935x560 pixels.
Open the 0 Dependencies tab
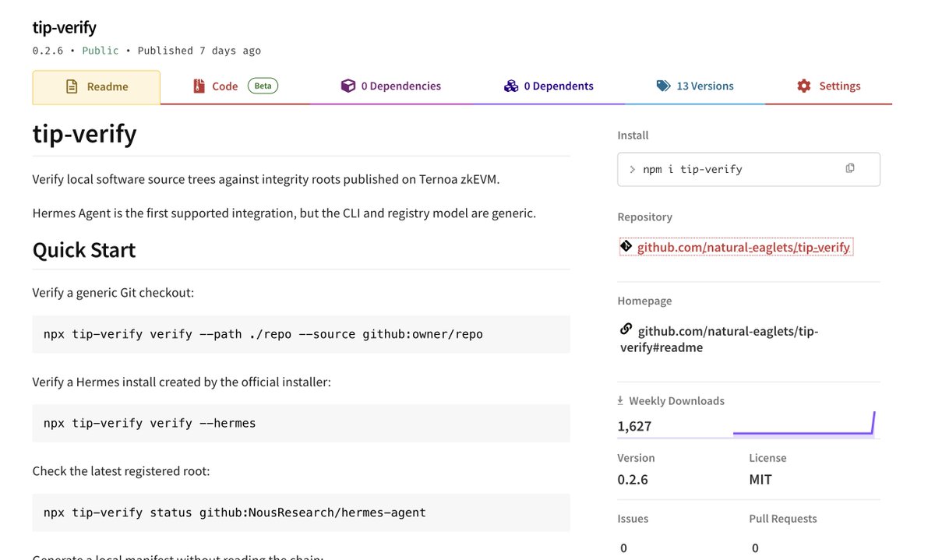(391, 86)
